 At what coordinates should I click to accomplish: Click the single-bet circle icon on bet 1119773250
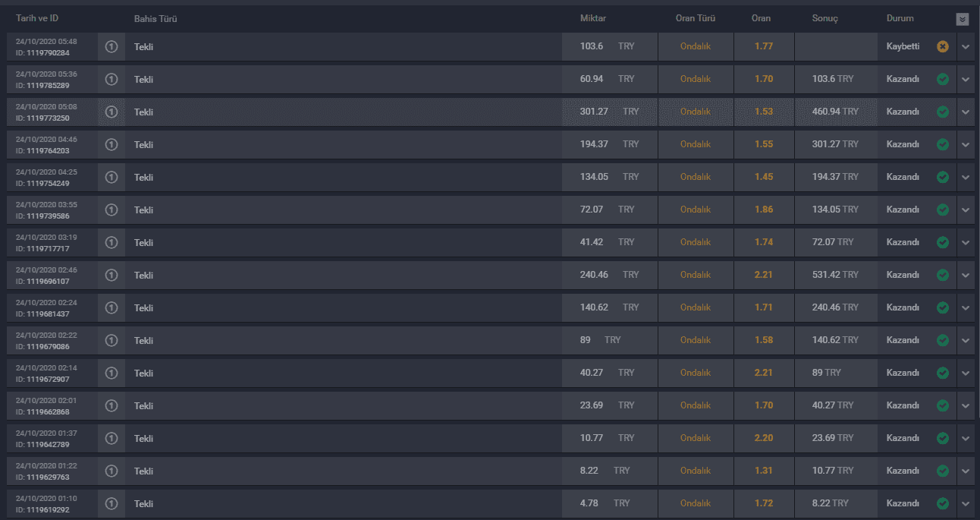click(112, 112)
